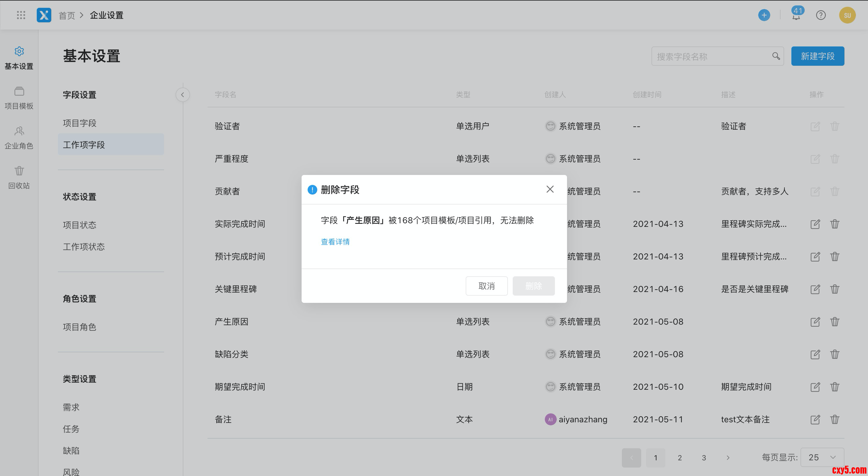Screen dimensions: 868x476
Task: Open the notifications bell icon
Action: pyautogui.click(x=796, y=16)
